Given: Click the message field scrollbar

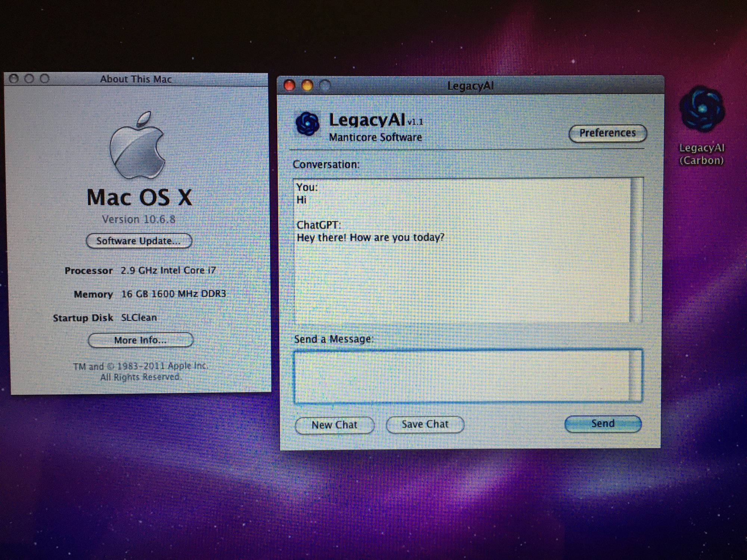Looking at the screenshot, I should 635,376.
